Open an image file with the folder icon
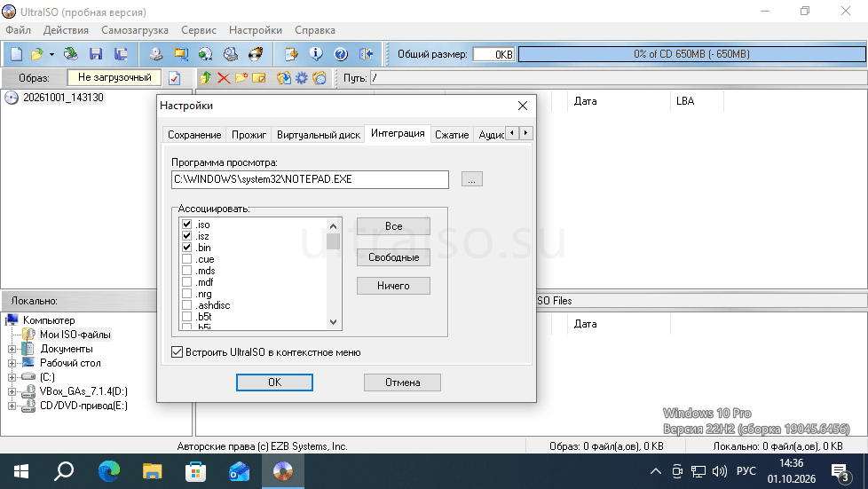The image size is (868, 489). click(x=36, y=54)
